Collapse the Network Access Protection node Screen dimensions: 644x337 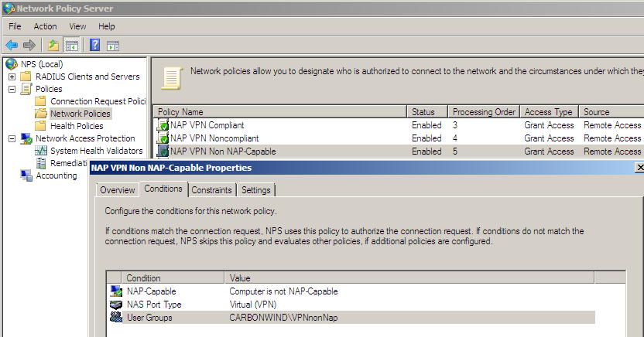click(x=12, y=138)
